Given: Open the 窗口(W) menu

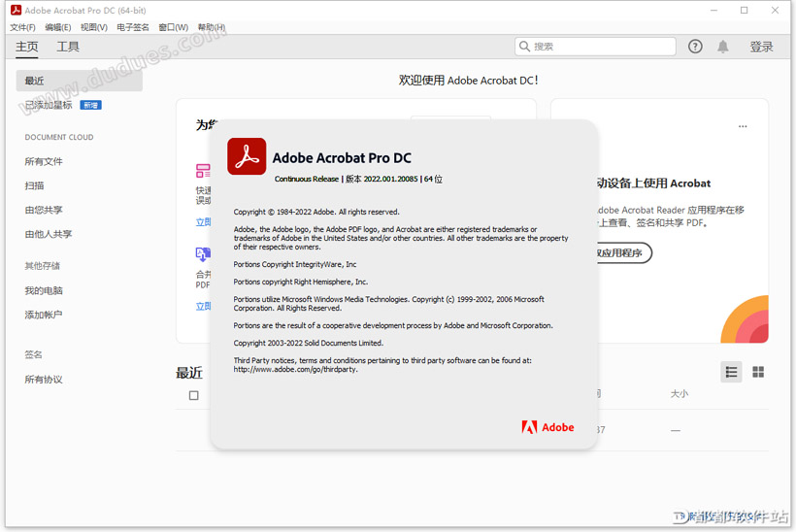Looking at the screenshot, I should [173, 27].
